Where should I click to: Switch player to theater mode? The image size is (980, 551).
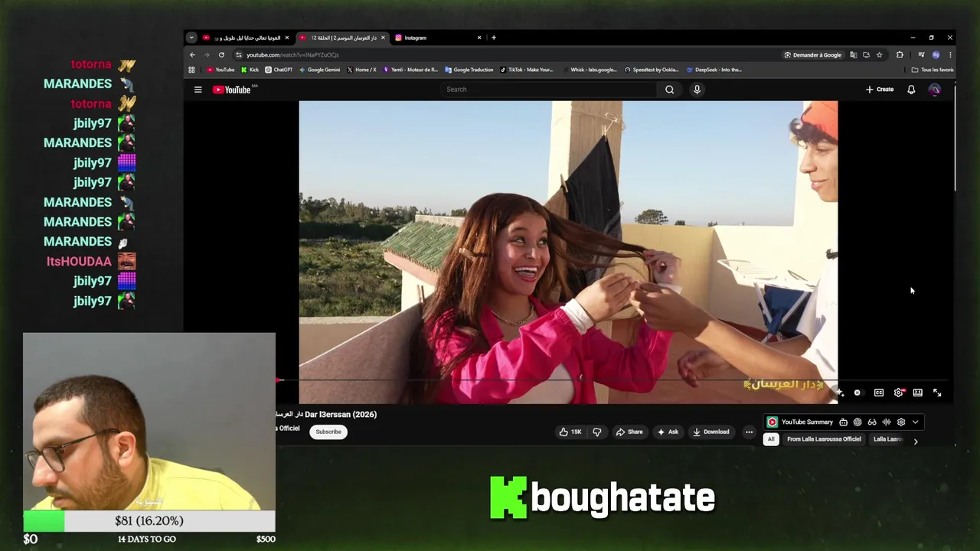[x=917, y=393]
